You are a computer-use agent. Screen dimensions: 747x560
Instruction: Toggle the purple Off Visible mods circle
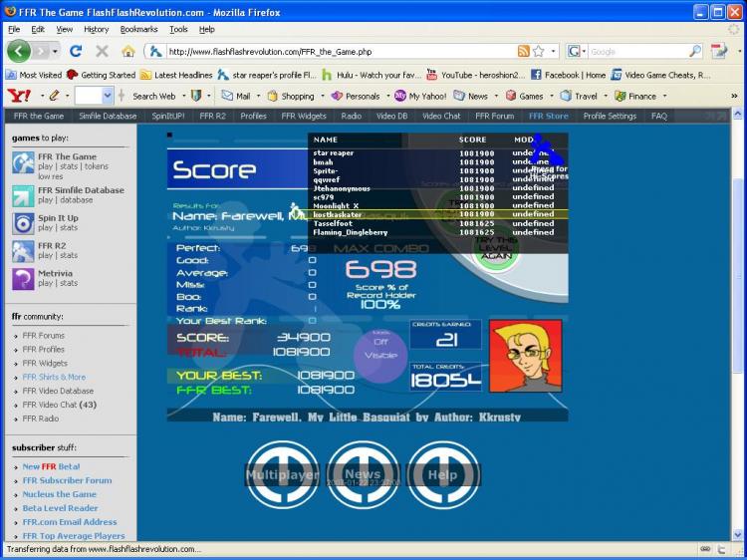pos(380,355)
